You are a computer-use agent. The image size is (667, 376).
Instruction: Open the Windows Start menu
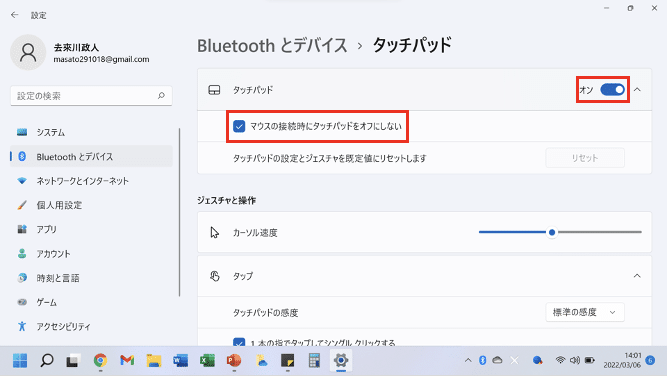(20, 361)
